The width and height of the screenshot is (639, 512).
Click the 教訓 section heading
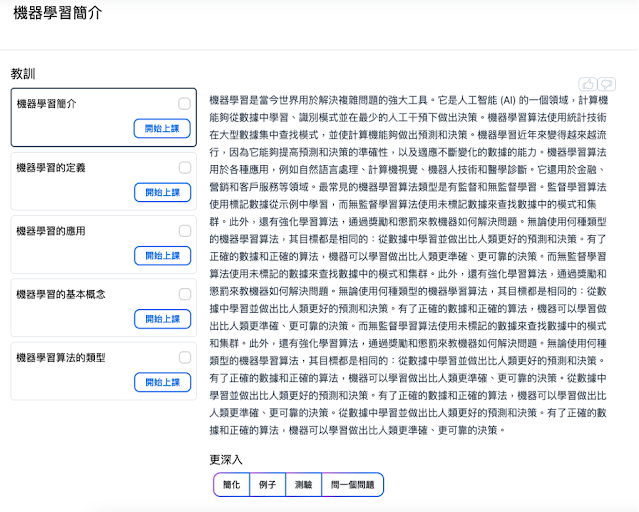point(23,74)
